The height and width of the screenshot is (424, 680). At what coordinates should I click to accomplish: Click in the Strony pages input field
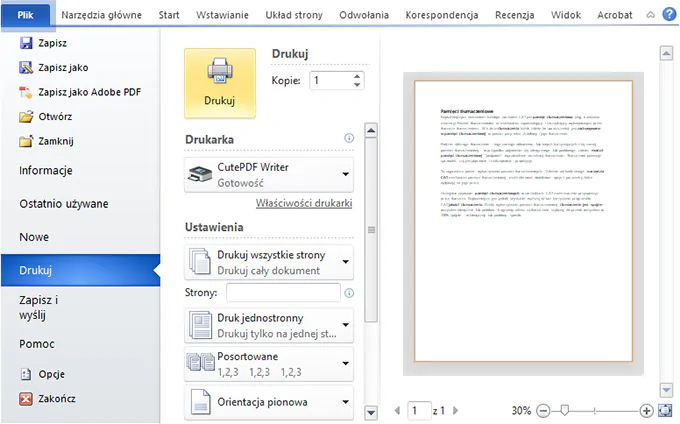point(283,293)
